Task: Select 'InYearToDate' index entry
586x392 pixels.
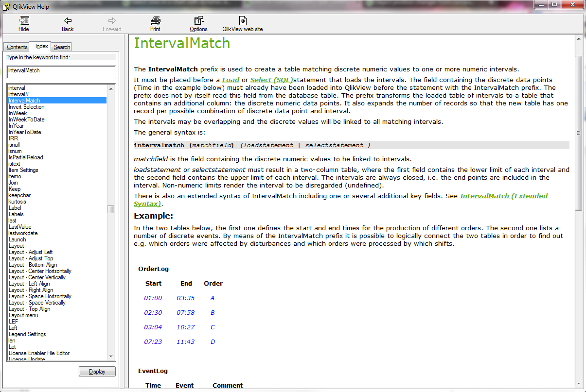Action: point(25,132)
